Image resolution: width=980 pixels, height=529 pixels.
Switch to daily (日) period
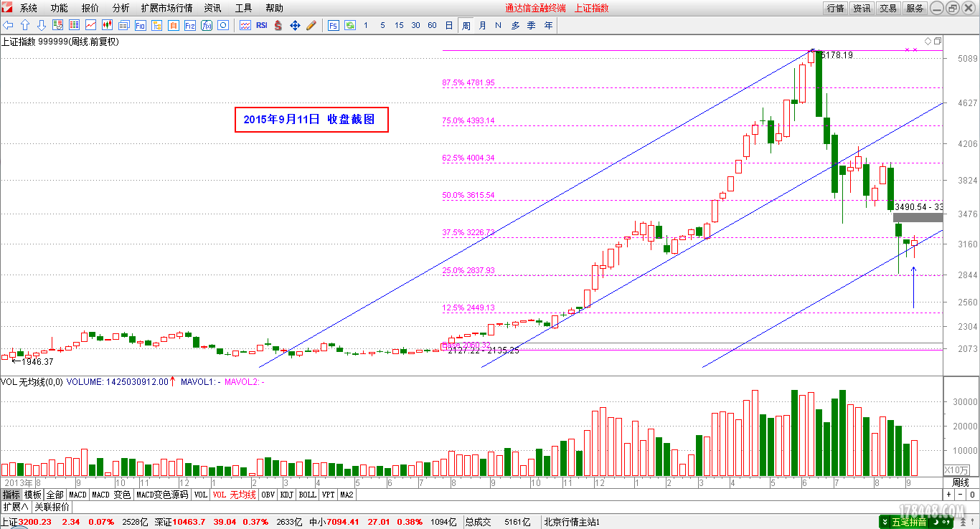449,25
